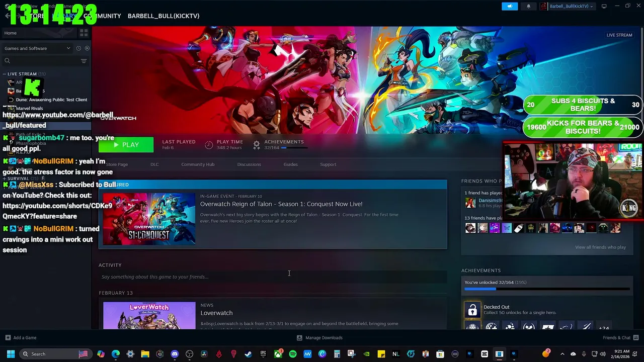Open Spotify from the taskbar
This screenshot has height=362, width=644.
click(x=293, y=354)
